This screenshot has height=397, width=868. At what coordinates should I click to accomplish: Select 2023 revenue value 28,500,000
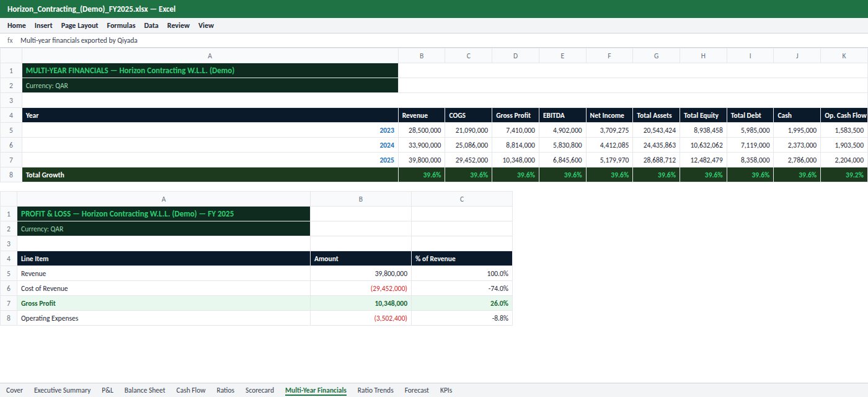(x=422, y=130)
